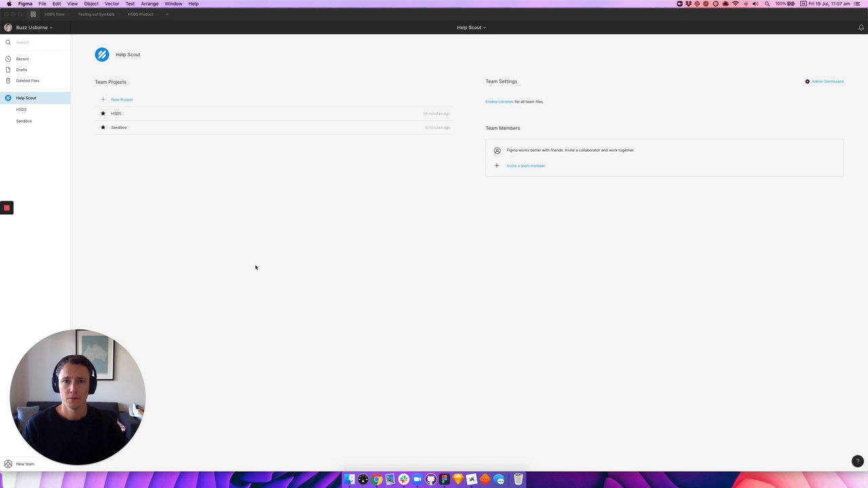Open the Admin Dashboard link

click(827, 81)
